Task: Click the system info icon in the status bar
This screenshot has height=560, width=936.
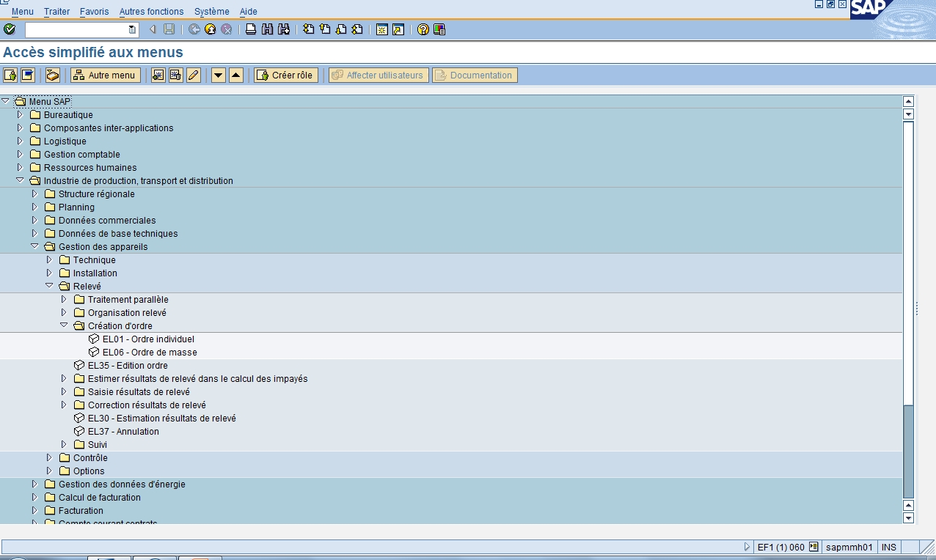Action: pyautogui.click(x=813, y=547)
